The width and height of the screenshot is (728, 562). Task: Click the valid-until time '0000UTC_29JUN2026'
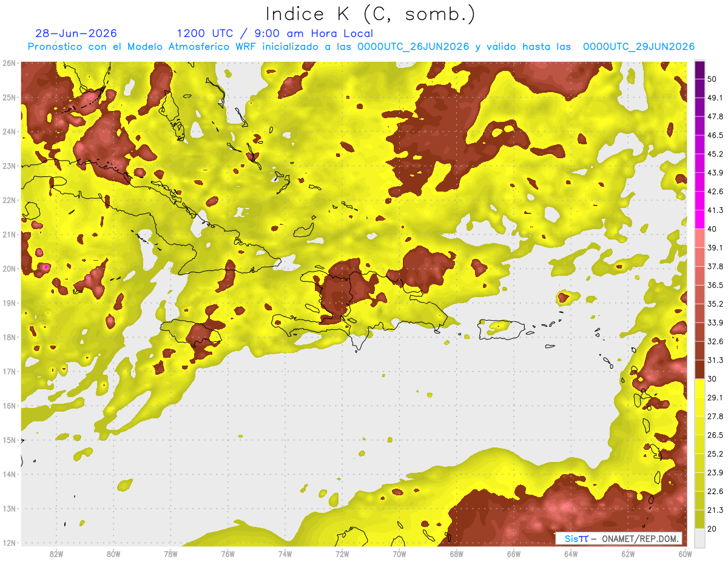[x=639, y=47]
